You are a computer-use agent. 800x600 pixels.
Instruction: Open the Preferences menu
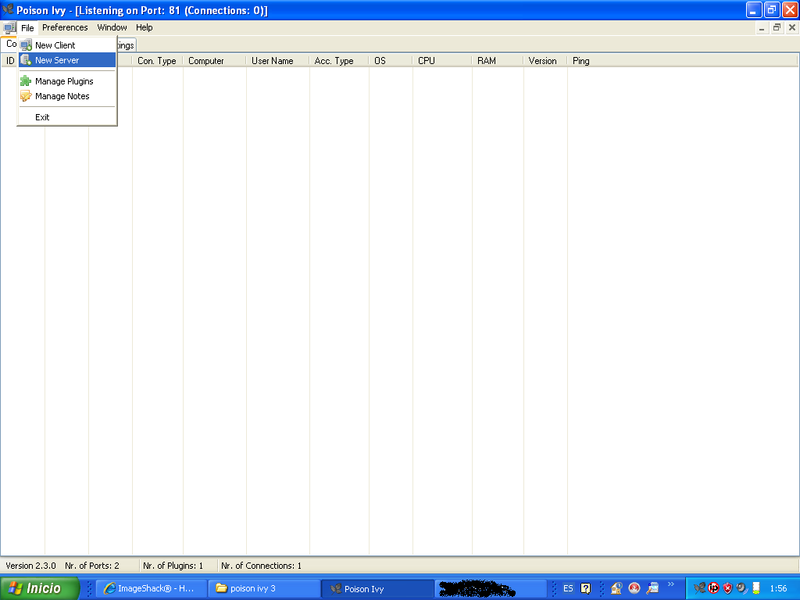pyautogui.click(x=65, y=28)
